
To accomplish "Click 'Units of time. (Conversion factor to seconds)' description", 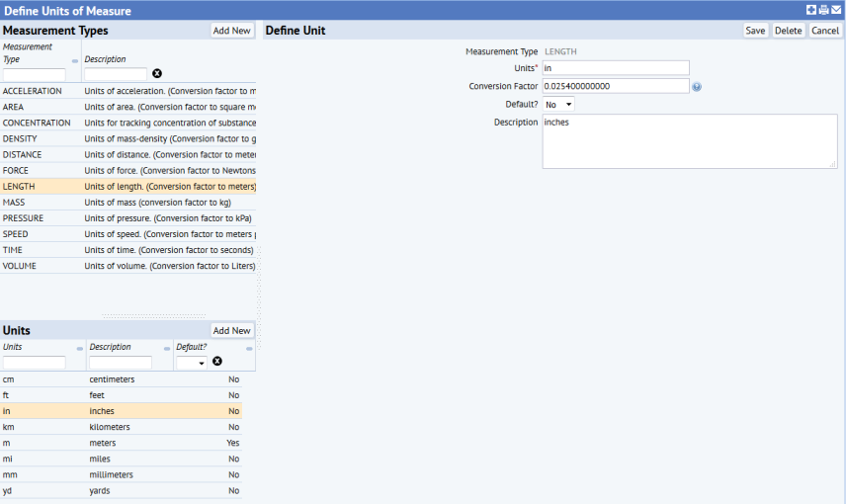I will pyautogui.click(x=169, y=250).
